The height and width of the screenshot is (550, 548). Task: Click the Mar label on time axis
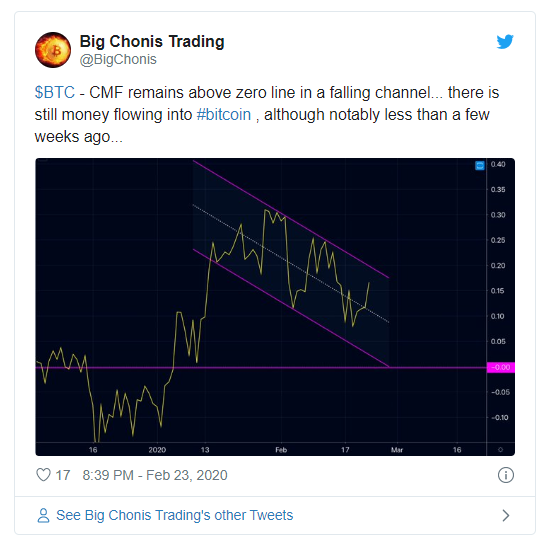click(x=397, y=450)
